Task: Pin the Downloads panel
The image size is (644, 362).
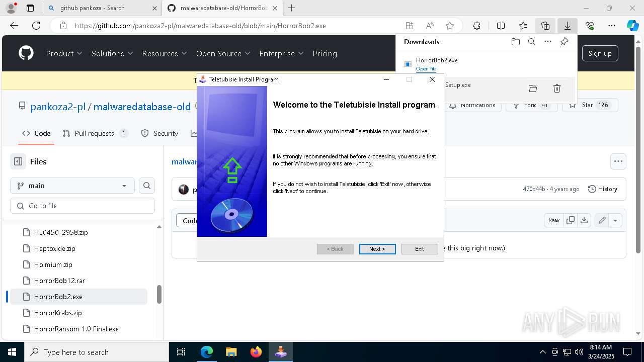Action: (x=564, y=42)
